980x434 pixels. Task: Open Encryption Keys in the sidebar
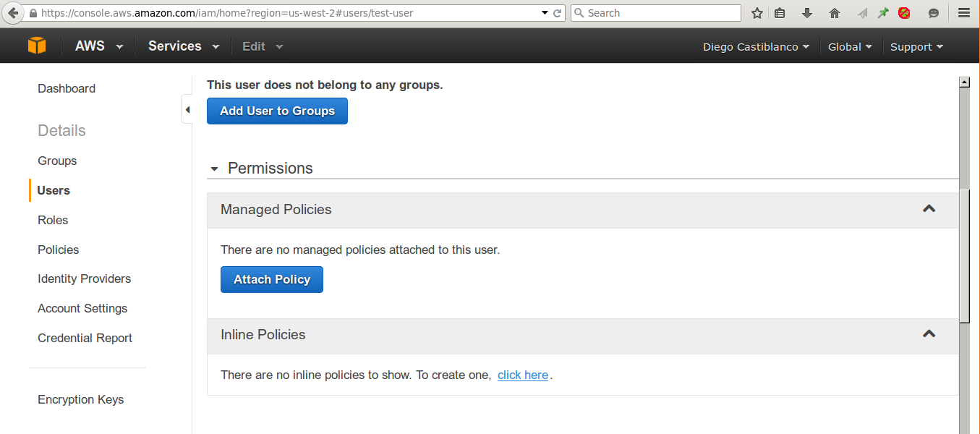pos(81,399)
